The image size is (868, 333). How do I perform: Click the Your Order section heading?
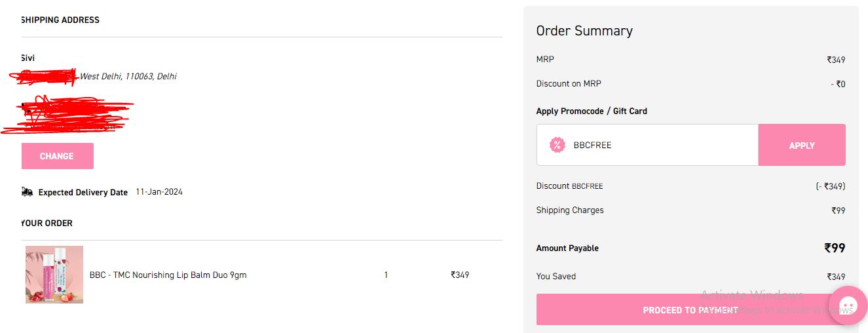[47, 224]
